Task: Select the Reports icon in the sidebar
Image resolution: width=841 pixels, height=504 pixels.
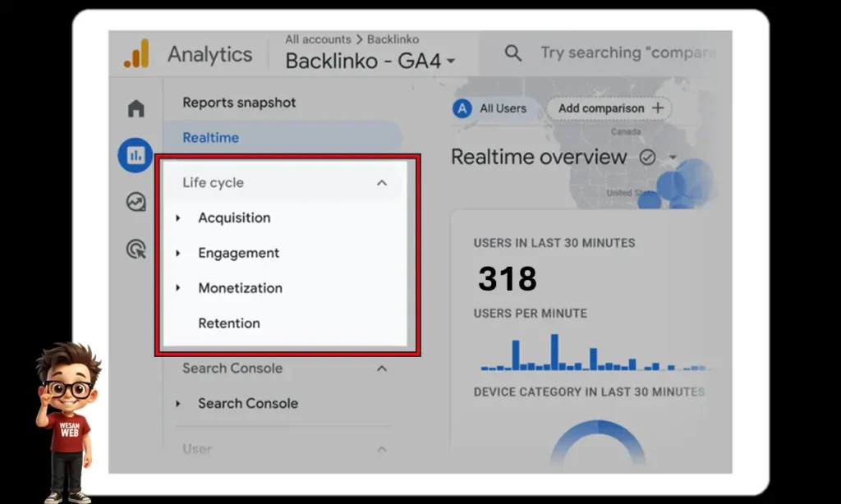Action: (x=135, y=155)
